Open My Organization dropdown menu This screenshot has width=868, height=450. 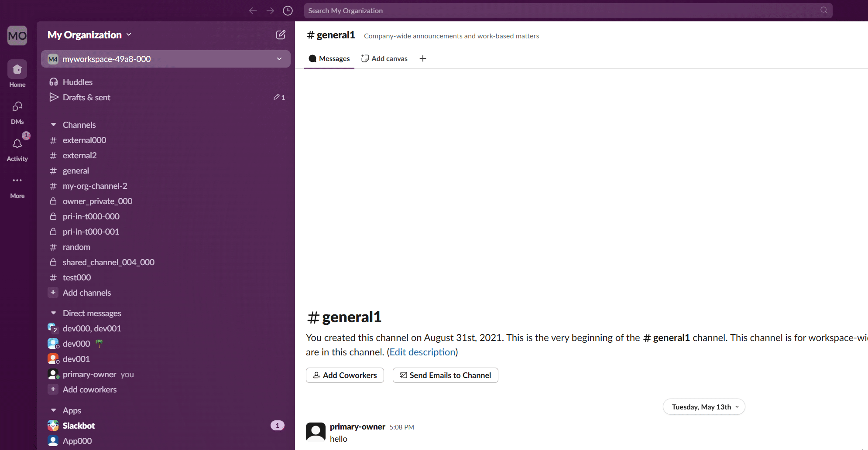click(x=89, y=35)
